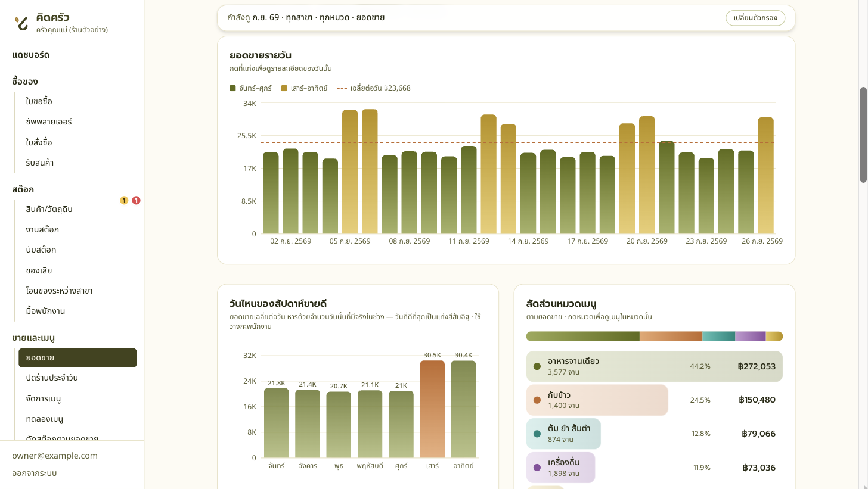Image resolution: width=868 pixels, height=489 pixels.
Task: Click the purple dot beside เครื่องดื่ม
Action: [537, 468]
